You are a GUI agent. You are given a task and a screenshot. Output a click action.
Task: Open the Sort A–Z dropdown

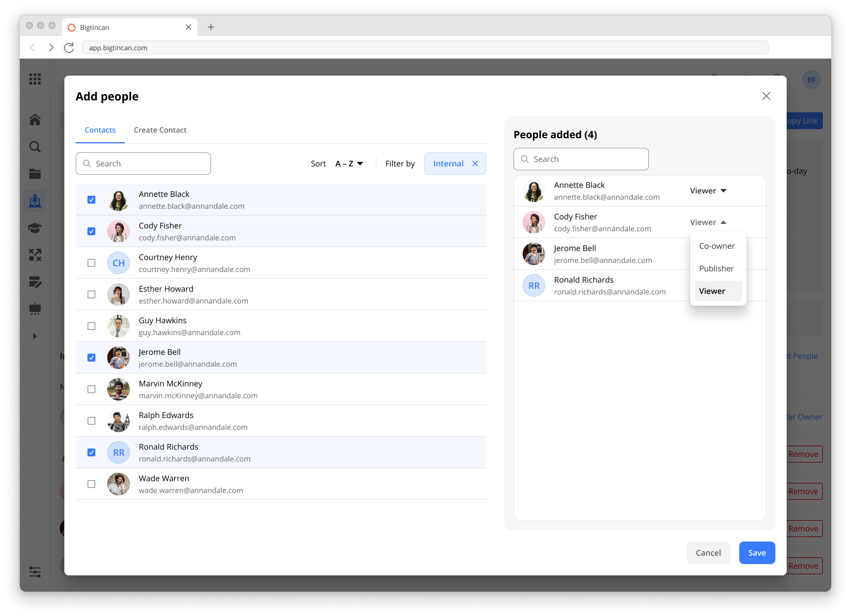[x=349, y=164]
